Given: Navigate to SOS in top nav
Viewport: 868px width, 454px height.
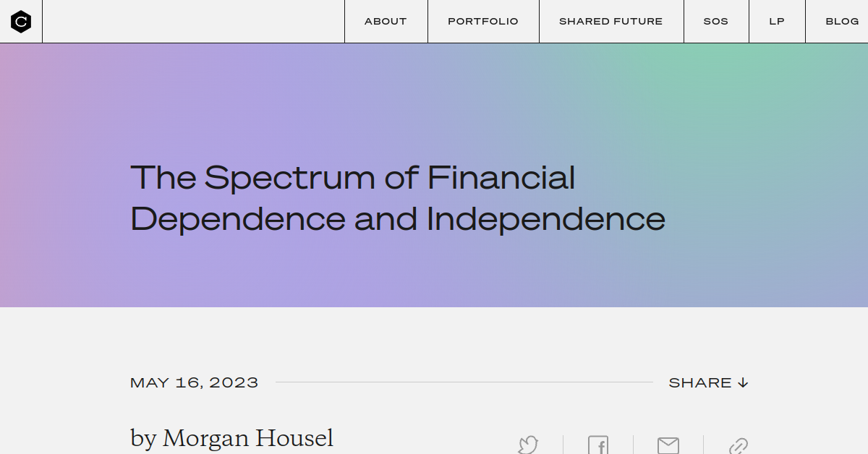Looking at the screenshot, I should tap(715, 22).
